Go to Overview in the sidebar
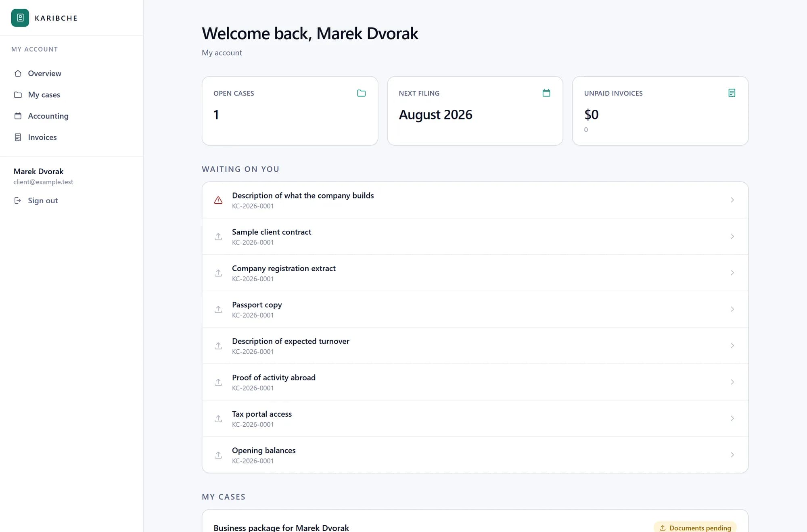This screenshot has height=532, width=807. 71,73
